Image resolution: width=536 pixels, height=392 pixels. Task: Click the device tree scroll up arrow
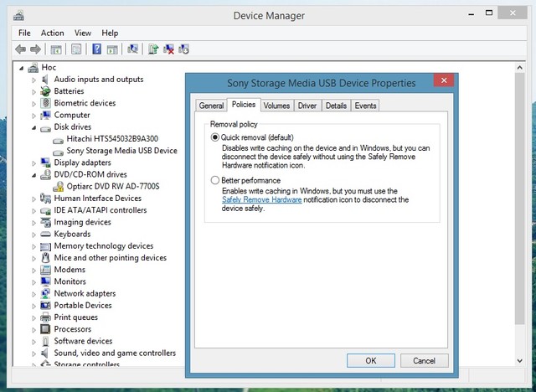(519, 68)
